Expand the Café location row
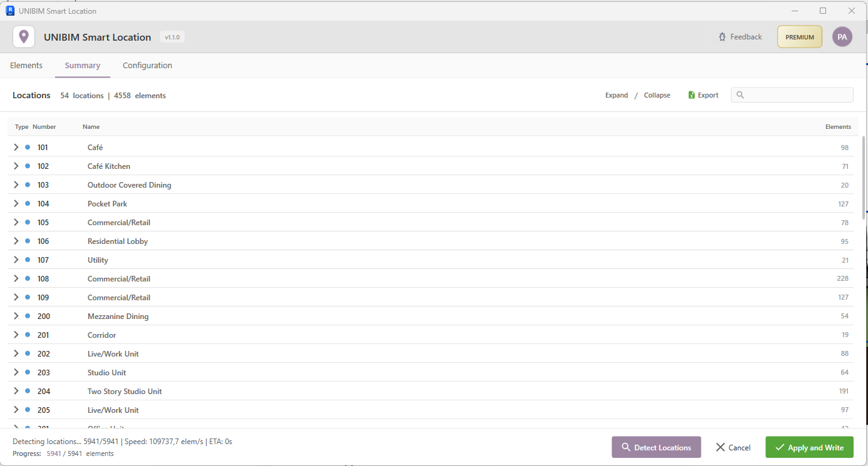 click(16, 147)
